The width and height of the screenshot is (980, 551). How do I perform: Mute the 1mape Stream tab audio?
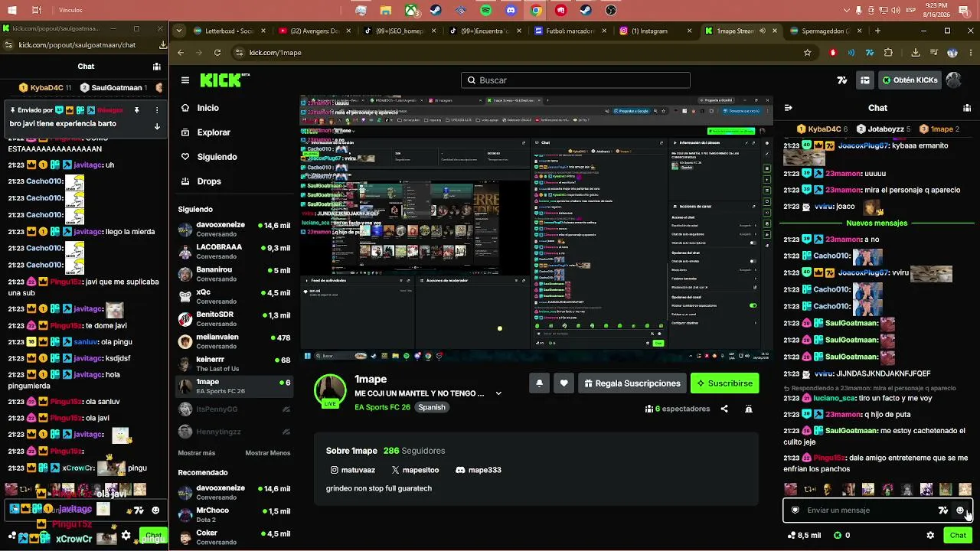[762, 31]
